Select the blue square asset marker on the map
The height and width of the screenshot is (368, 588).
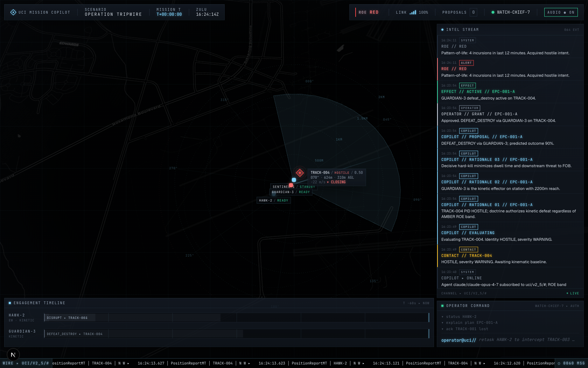coord(294,180)
